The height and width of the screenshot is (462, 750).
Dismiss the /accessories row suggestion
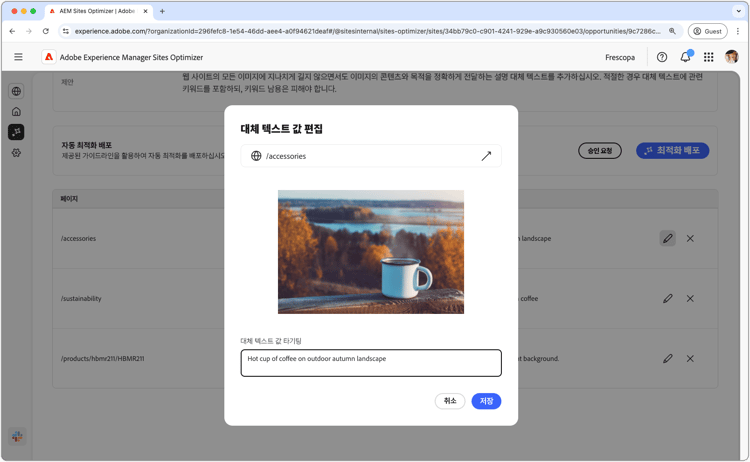click(690, 238)
